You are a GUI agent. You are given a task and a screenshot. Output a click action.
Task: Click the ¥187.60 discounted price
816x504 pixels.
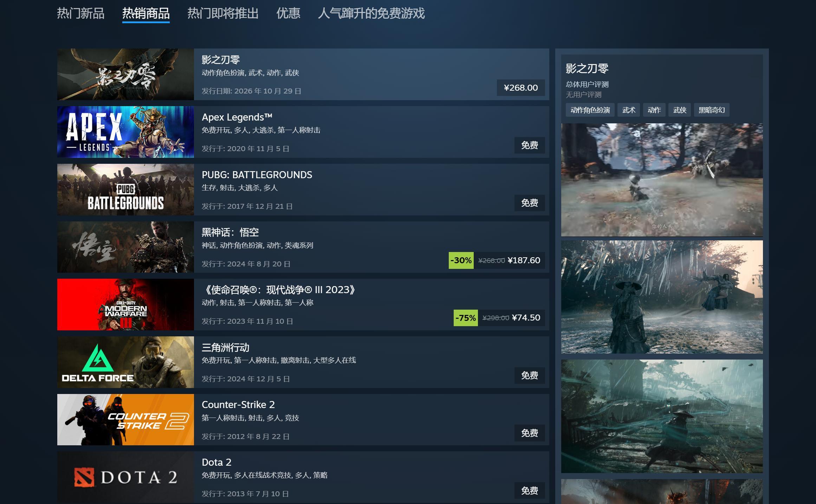(x=524, y=260)
